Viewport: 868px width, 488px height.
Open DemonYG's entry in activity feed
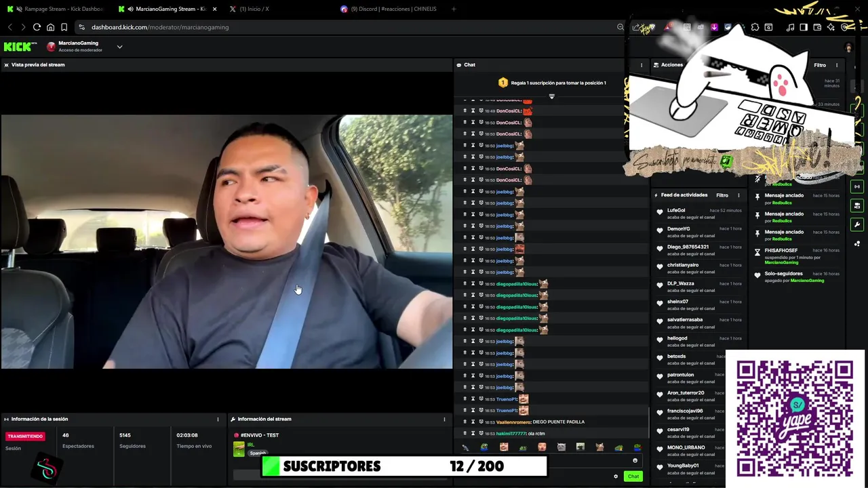click(x=678, y=229)
